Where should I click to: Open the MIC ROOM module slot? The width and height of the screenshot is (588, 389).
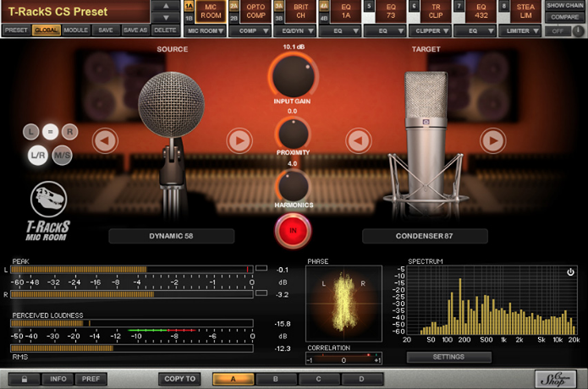pyautogui.click(x=211, y=11)
